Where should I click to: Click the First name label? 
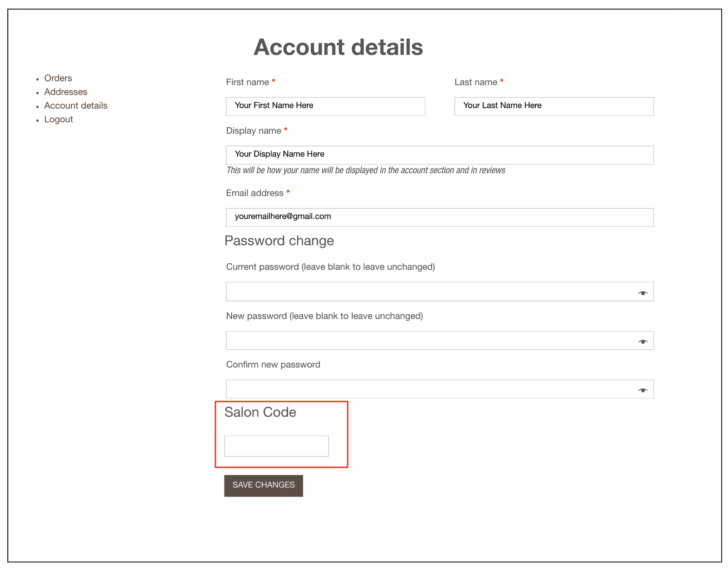tap(247, 82)
